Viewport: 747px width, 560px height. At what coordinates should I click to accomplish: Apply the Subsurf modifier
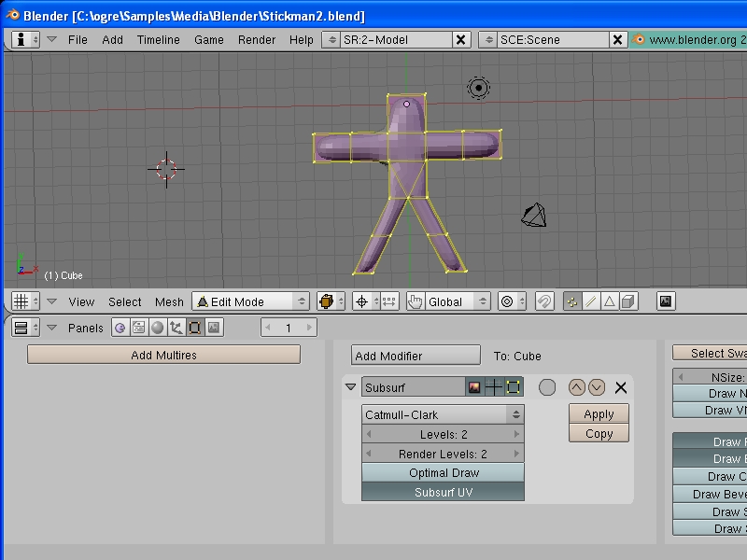(599, 413)
